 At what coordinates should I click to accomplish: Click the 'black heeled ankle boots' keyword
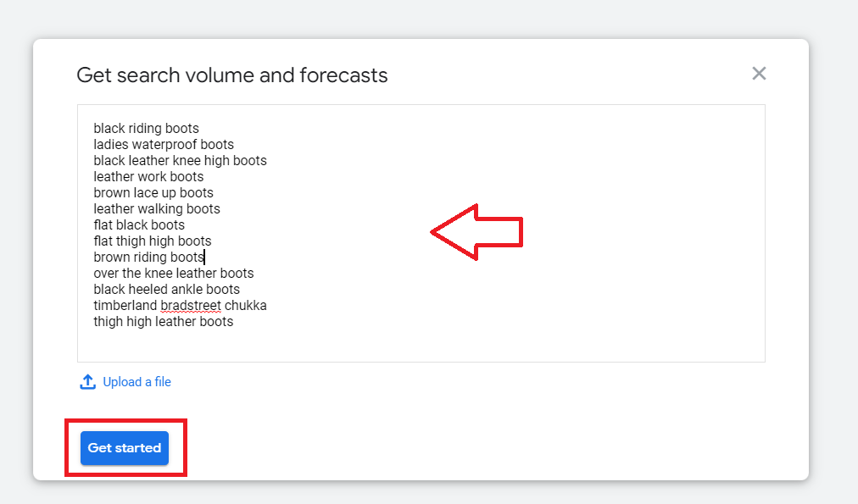pyautogui.click(x=166, y=289)
